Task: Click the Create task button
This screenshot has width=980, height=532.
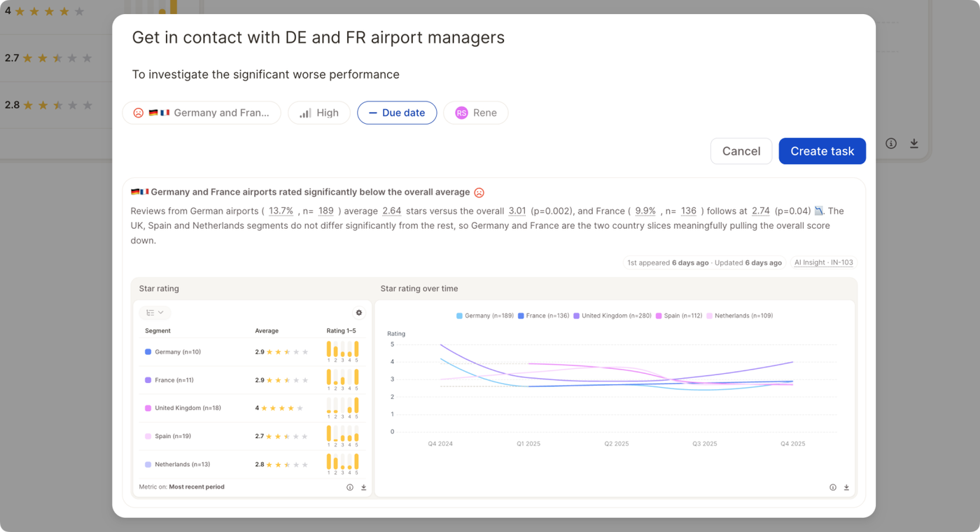Action: tap(822, 151)
